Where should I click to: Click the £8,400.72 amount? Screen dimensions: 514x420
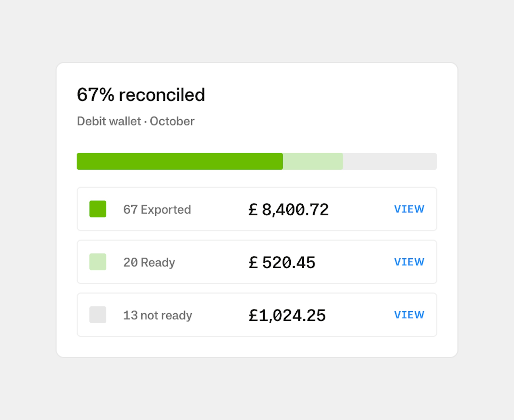click(289, 209)
